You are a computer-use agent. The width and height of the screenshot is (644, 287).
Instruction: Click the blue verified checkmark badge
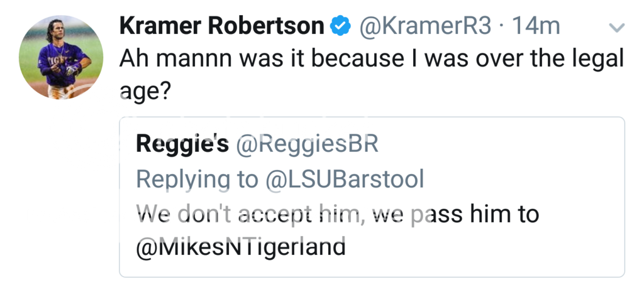[x=340, y=26]
